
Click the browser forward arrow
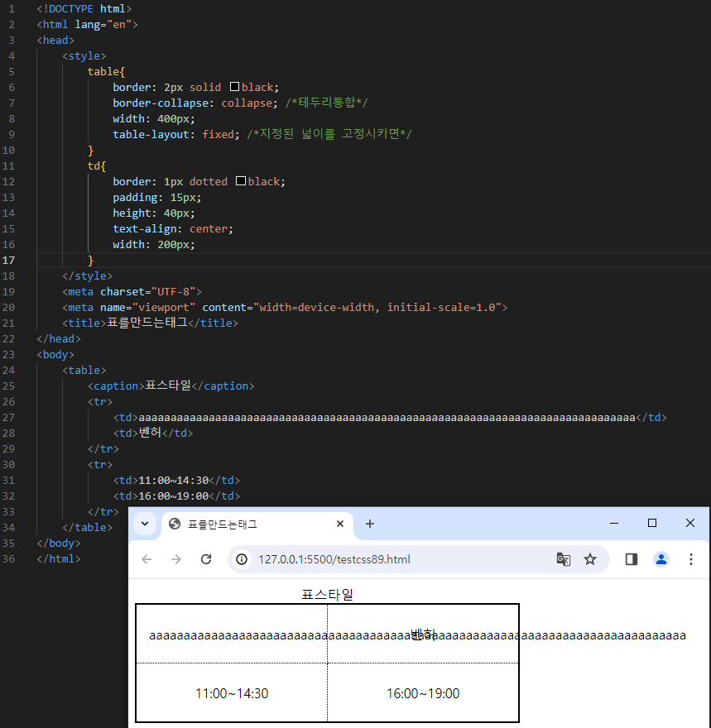pos(176,559)
